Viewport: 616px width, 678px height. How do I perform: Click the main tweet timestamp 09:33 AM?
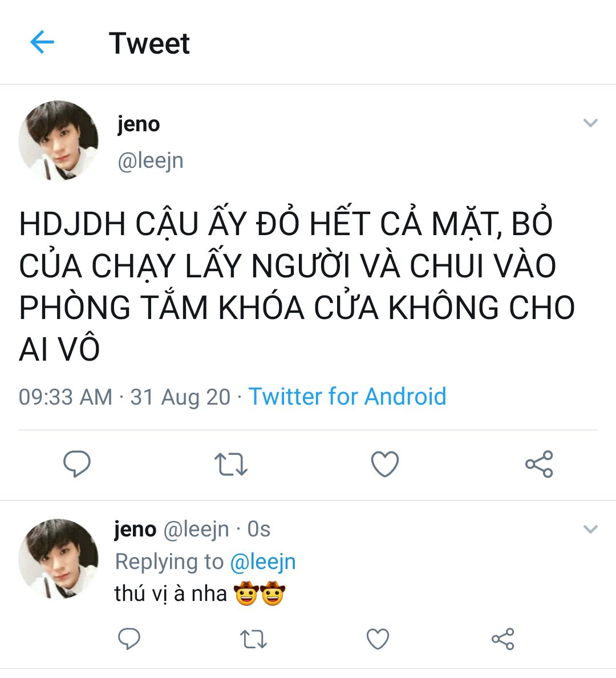pyautogui.click(x=65, y=397)
